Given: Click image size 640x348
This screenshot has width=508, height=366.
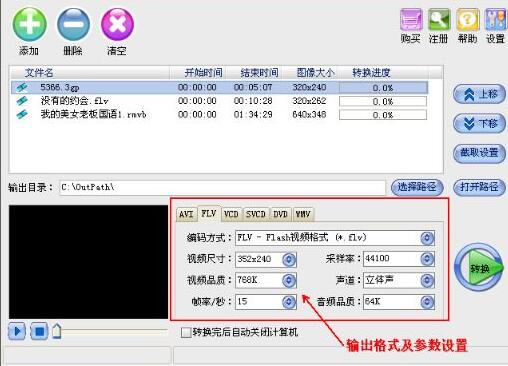Looking at the screenshot, I should pyautogui.click(x=309, y=115).
